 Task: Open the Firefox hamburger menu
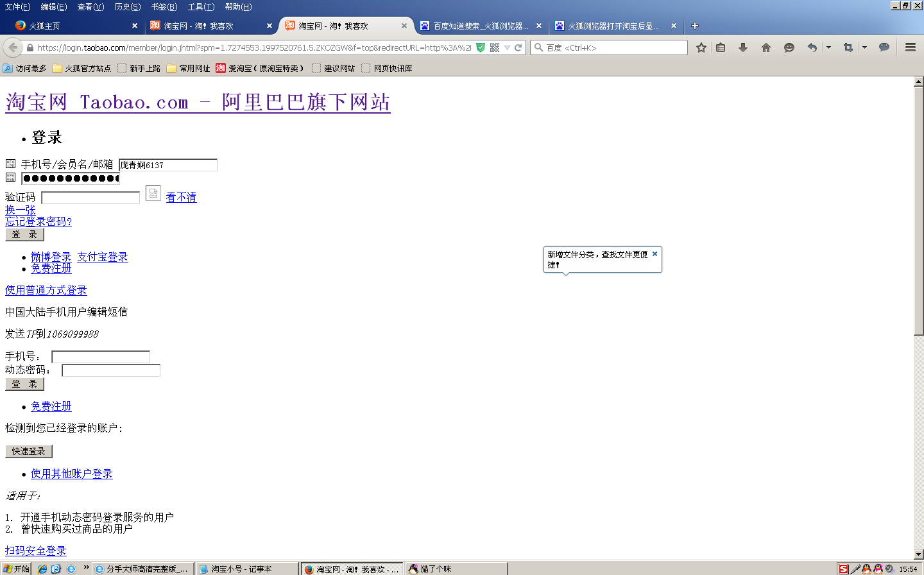click(x=910, y=47)
